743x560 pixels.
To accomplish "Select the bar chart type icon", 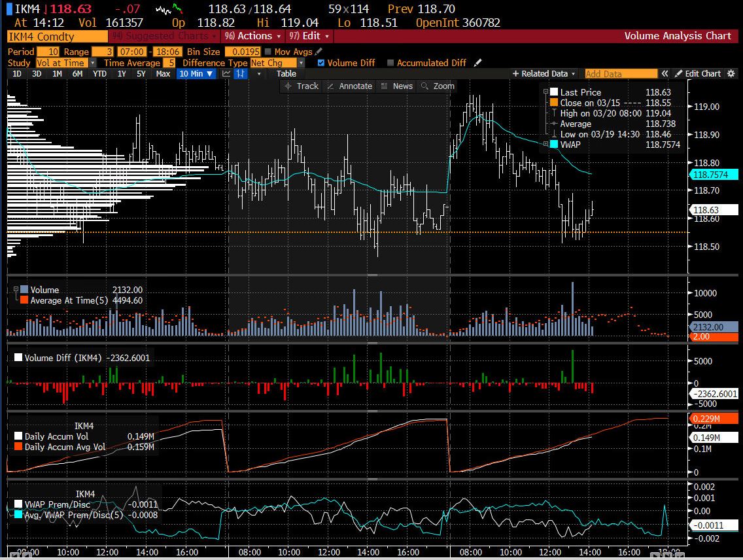I will 241,74.
